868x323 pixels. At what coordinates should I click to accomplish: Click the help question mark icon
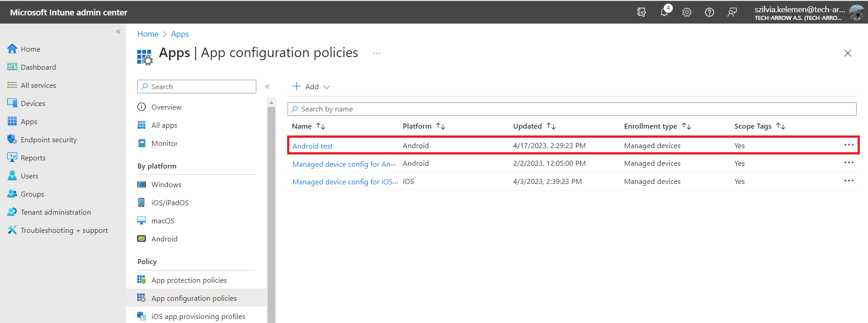point(710,12)
